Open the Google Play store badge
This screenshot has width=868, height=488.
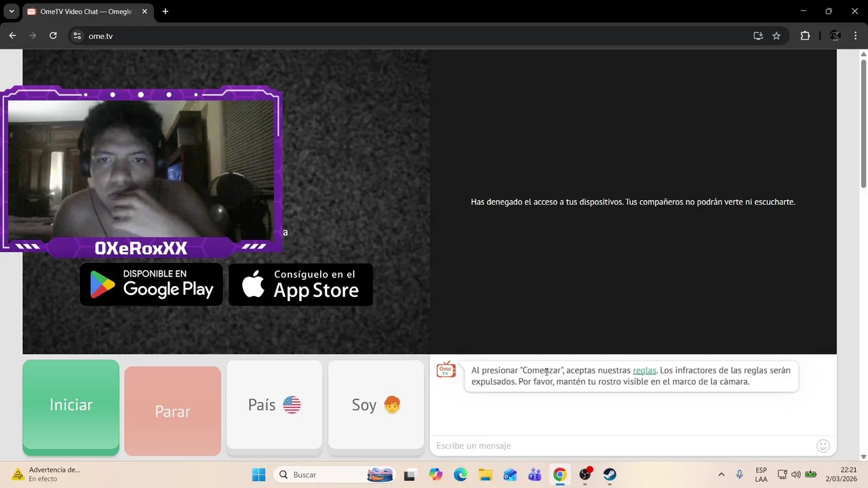151,284
